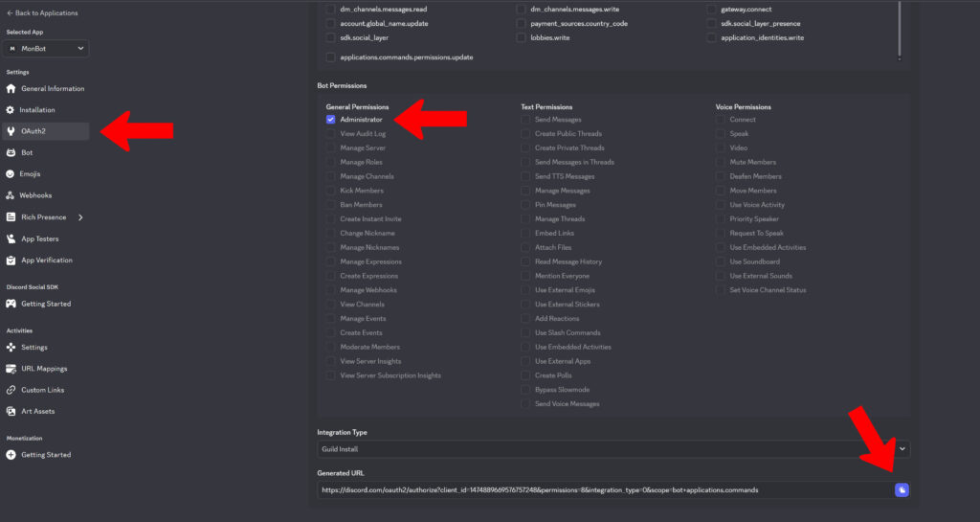This screenshot has height=522, width=980.
Task: Open the Integration Type Guild Install dropdown
Action: [x=612, y=448]
